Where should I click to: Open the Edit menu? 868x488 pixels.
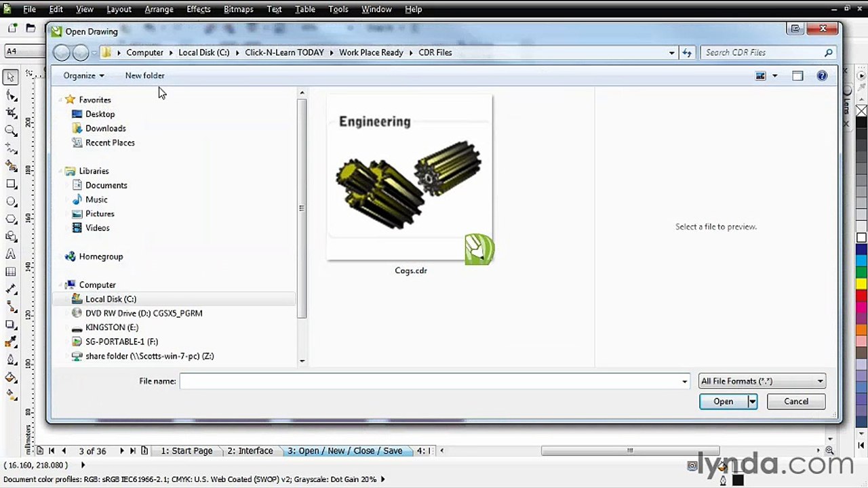click(56, 9)
